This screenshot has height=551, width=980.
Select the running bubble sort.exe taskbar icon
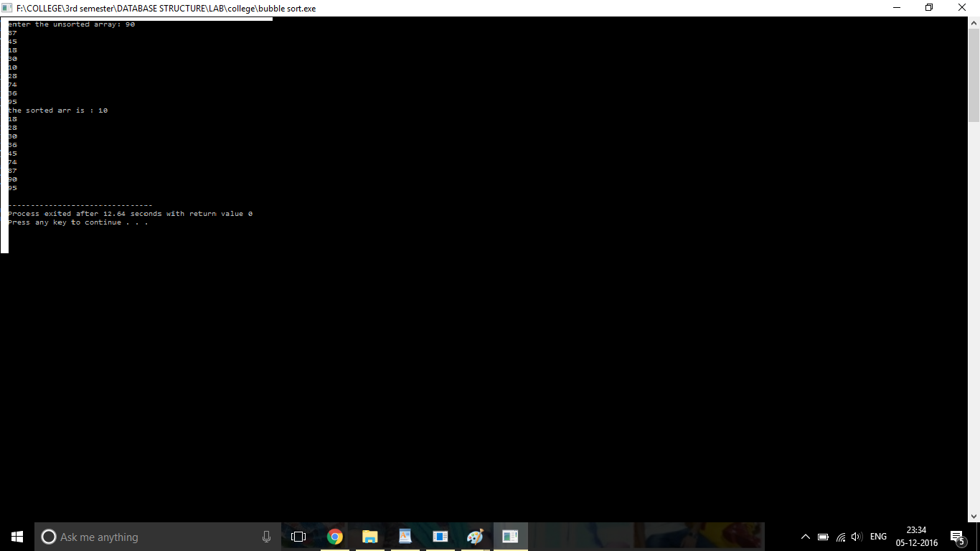click(x=510, y=537)
